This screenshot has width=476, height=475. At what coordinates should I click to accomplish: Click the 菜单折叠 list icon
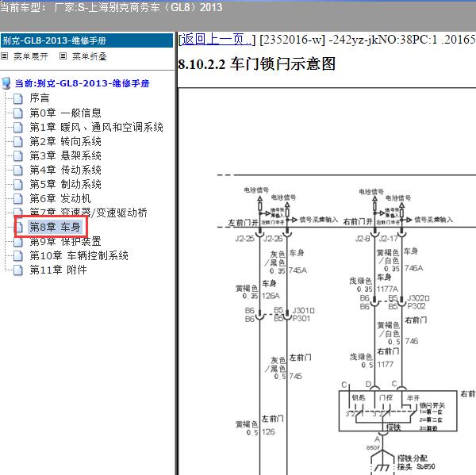(x=63, y=56)
